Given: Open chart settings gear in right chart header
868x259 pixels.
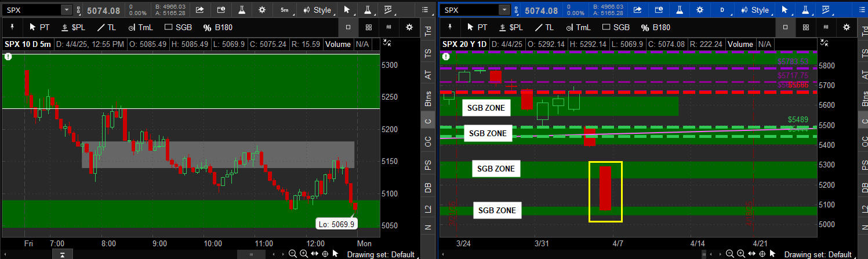Looking at the screenshot, I should 700,10.
